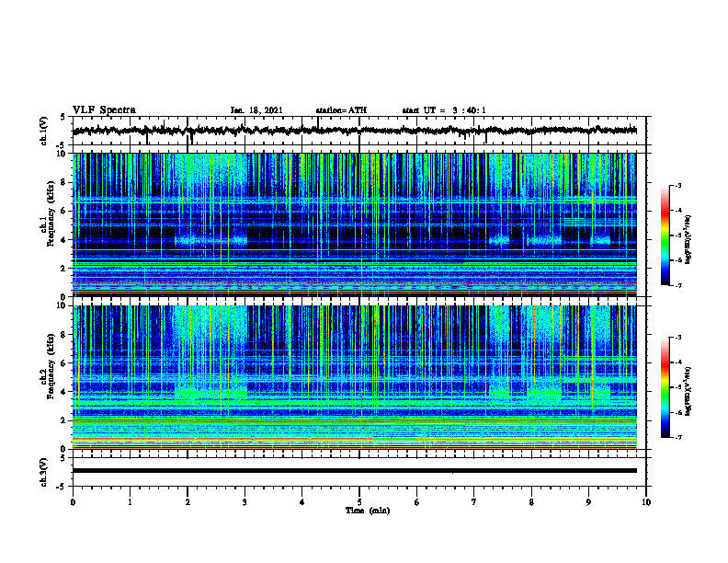
Task: Click the ch.1 voltage waveform trace
Action: click(x=354, y=131)
